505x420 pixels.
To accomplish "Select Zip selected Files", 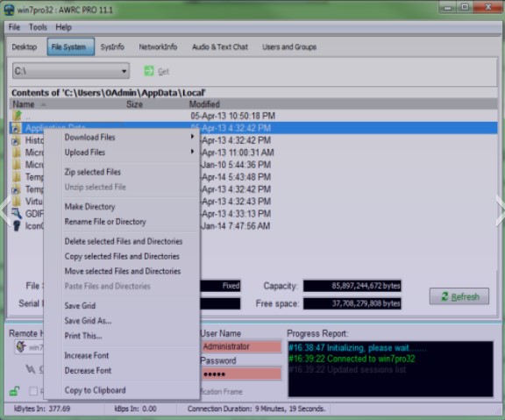I will (x=92, y=172).
